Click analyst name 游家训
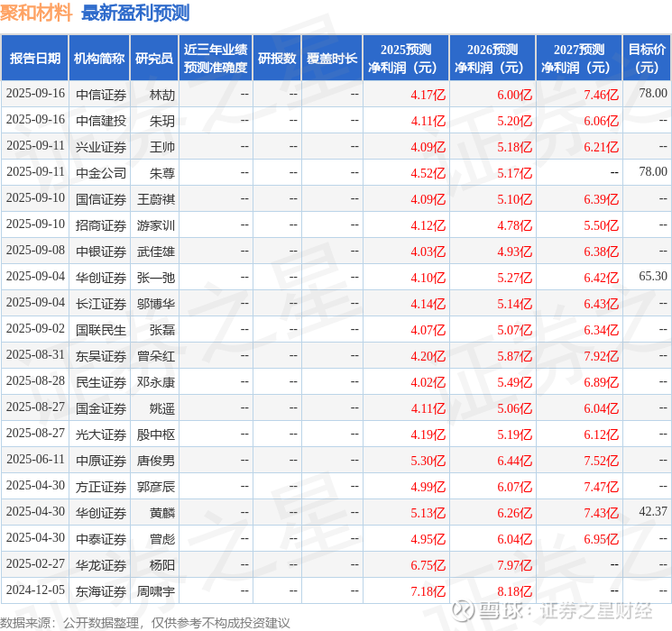Image resolution: width=672 pixels, height=631 pixels. pos(156,225)
